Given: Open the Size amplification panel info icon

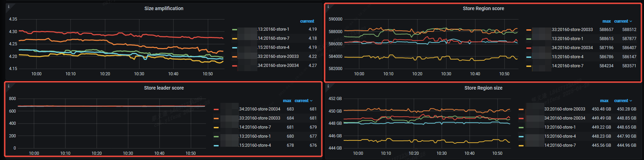Looking at the screenshot, I should (9, 7).
